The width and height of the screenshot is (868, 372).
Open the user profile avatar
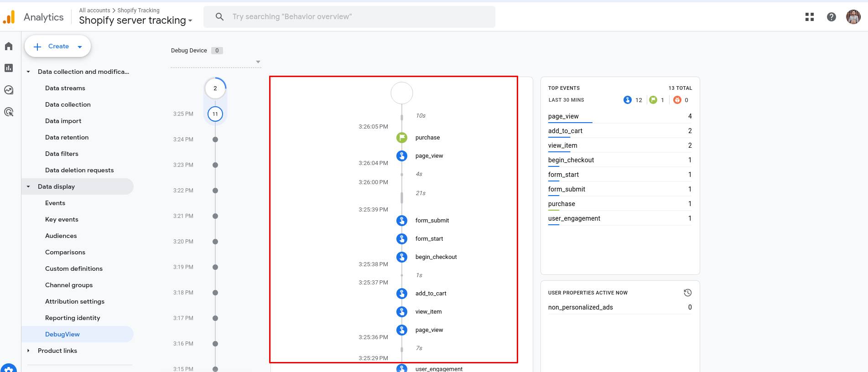[x=853, y=17]
